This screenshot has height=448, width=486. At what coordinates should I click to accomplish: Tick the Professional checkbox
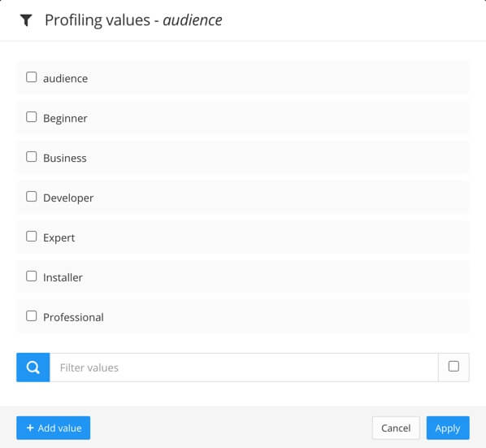click(32, 316)
